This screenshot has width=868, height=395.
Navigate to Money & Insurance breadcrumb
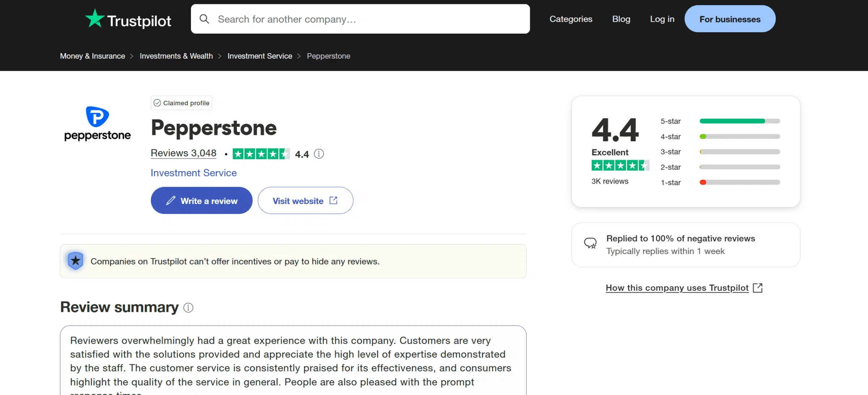point(93,56)
